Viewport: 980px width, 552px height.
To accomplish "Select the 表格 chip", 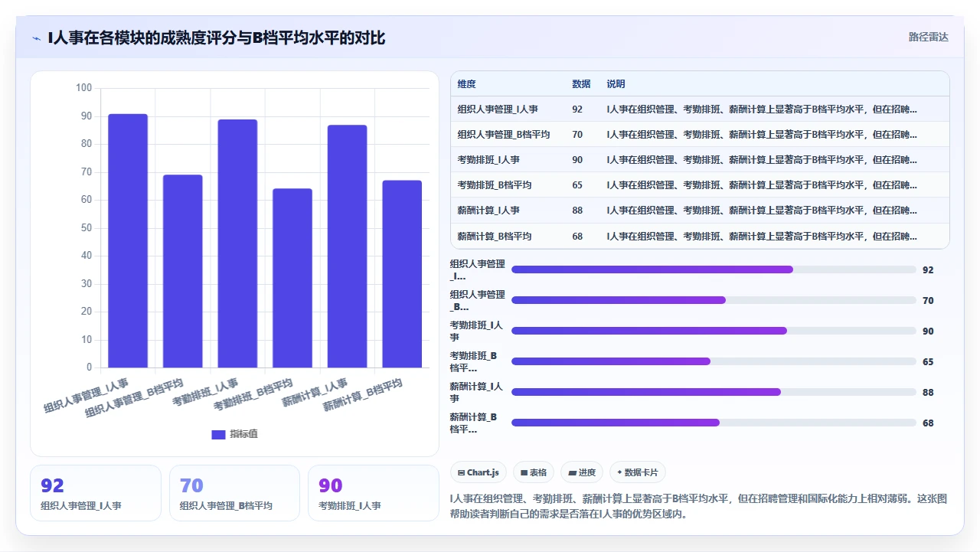I will (534, 472).
